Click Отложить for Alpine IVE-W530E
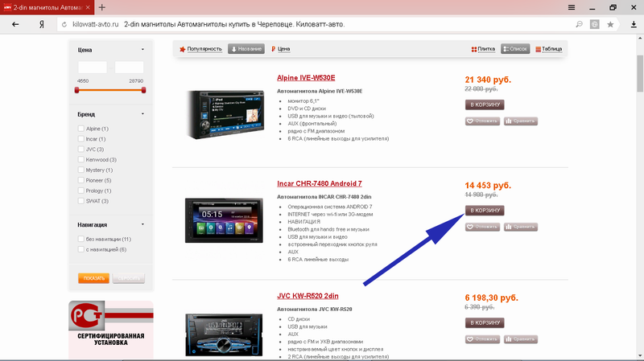Viewport: 644px width, 361px height. (x=482, y=121)
